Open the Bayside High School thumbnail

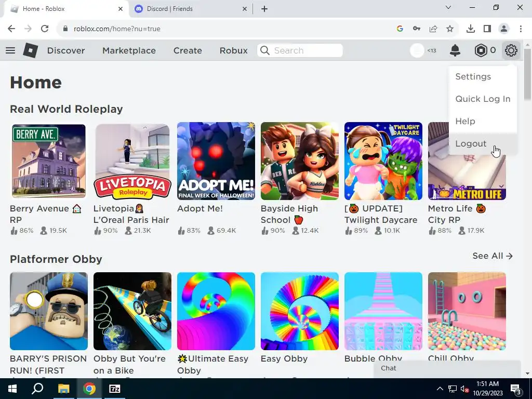300,161
